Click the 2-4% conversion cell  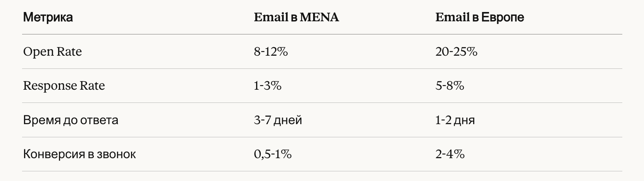450,154
